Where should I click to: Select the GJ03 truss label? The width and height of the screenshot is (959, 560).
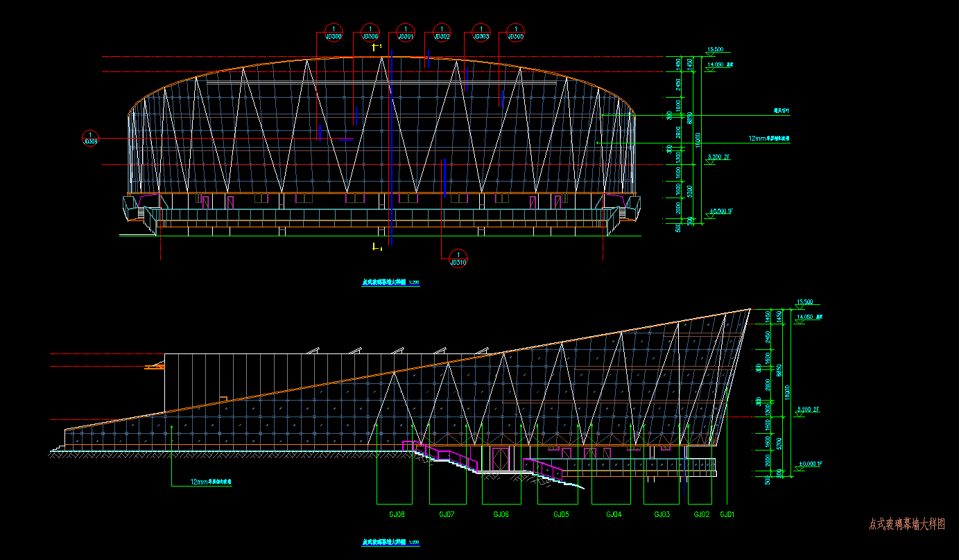662,514
